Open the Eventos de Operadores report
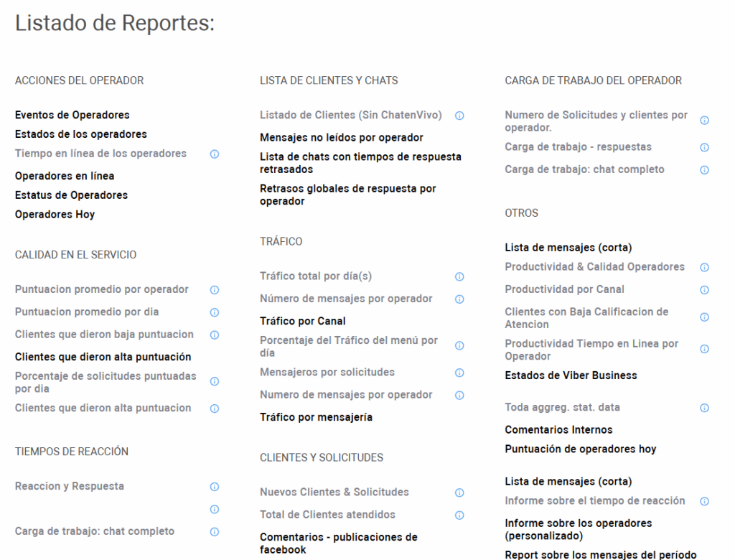735x560 pixels. 72,115
